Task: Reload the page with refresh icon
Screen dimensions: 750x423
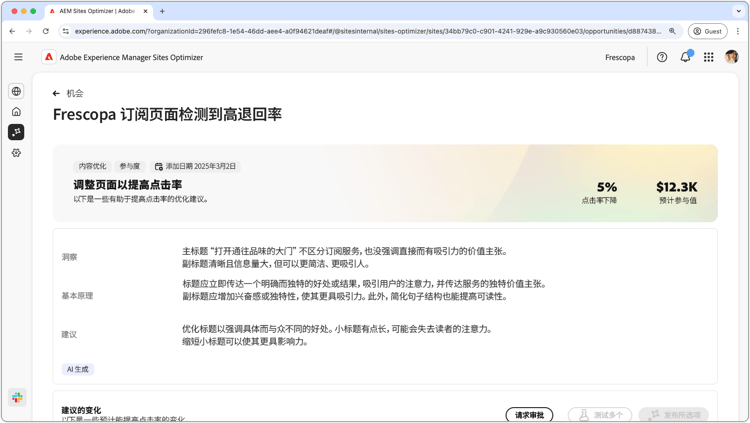Action: click(45, 31)
